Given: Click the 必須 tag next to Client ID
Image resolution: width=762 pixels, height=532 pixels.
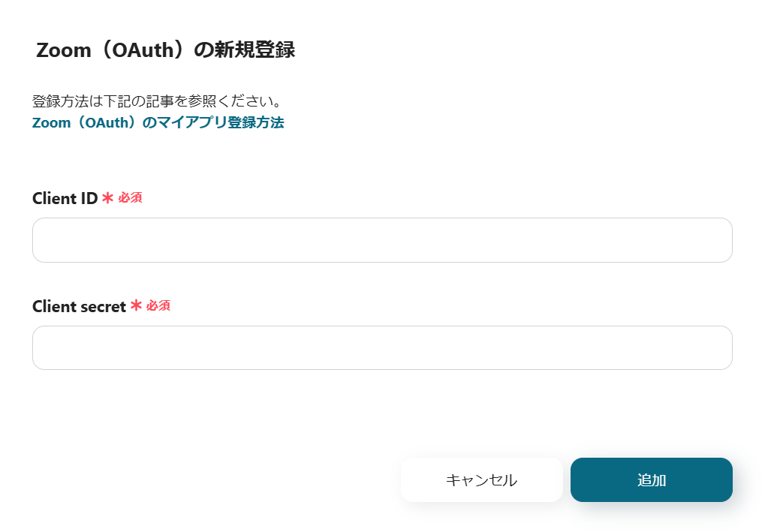Looking at the screenshot, I should click(130, 198).
